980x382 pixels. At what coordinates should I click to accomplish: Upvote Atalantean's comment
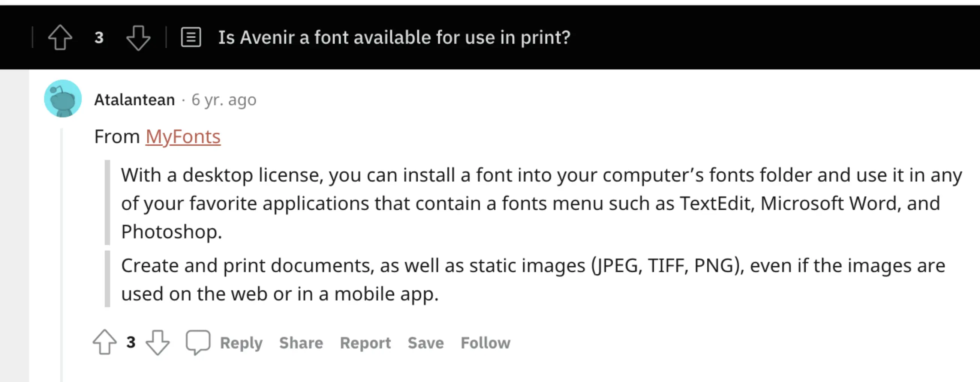click(x=105, y=342)
